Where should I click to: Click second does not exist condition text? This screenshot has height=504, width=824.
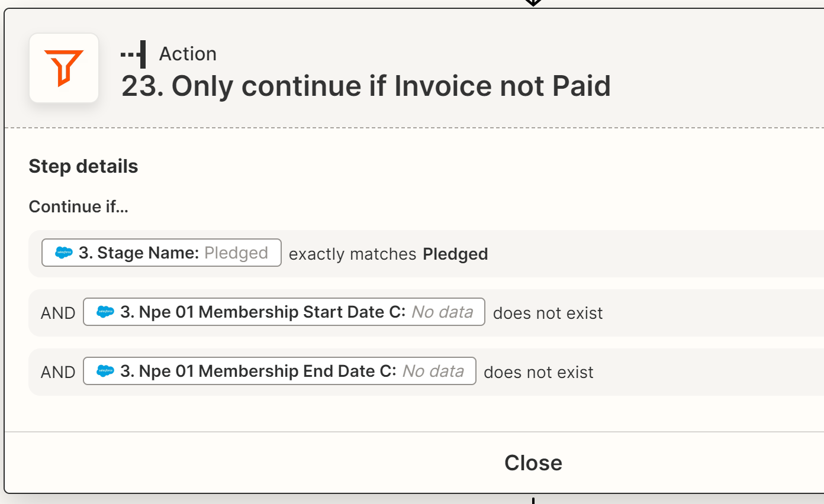539,372
